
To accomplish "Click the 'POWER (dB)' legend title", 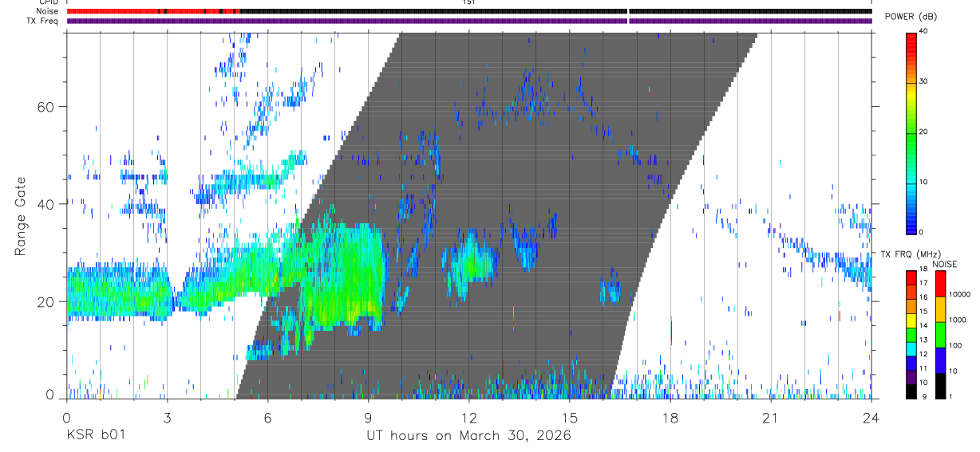I will coord(911,17).
